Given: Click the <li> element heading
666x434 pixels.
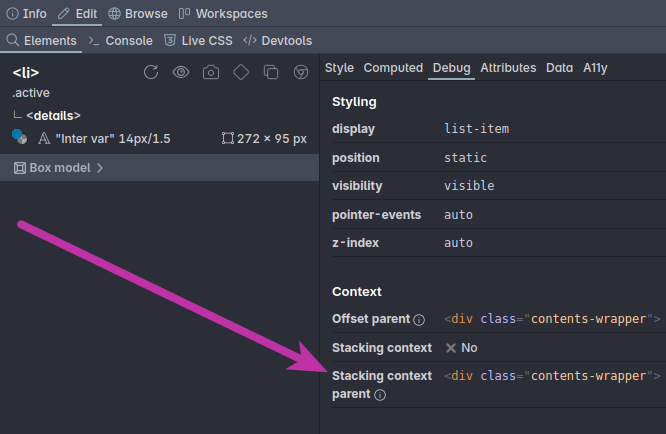Looking at the screenshot, I should [x=26, y=73].
